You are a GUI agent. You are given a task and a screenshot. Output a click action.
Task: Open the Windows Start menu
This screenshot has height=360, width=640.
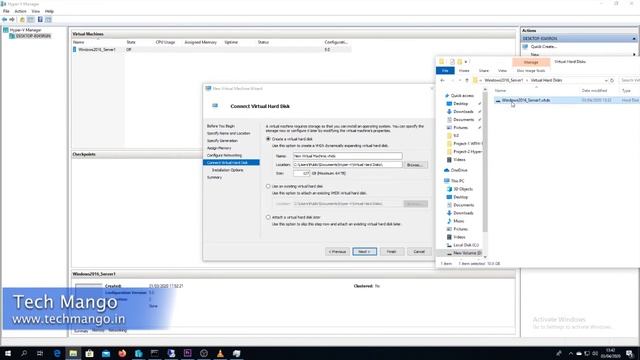coord(7,353)
